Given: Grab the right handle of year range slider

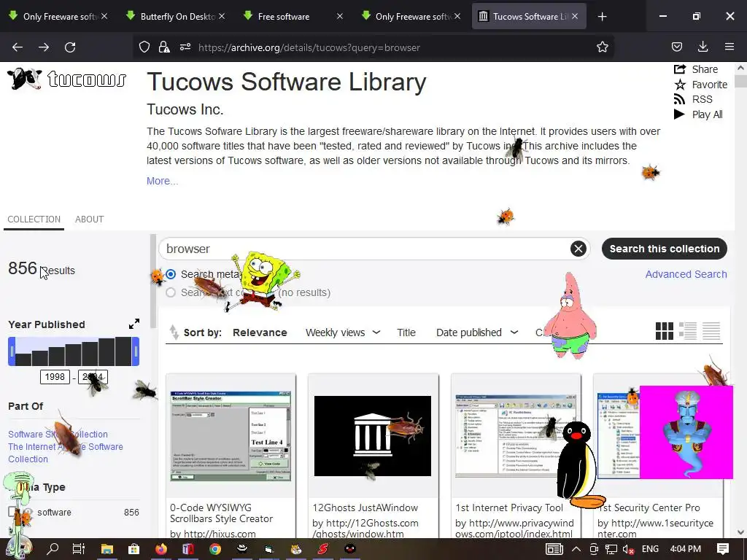Looking at the screenshot, I should 136,351.
